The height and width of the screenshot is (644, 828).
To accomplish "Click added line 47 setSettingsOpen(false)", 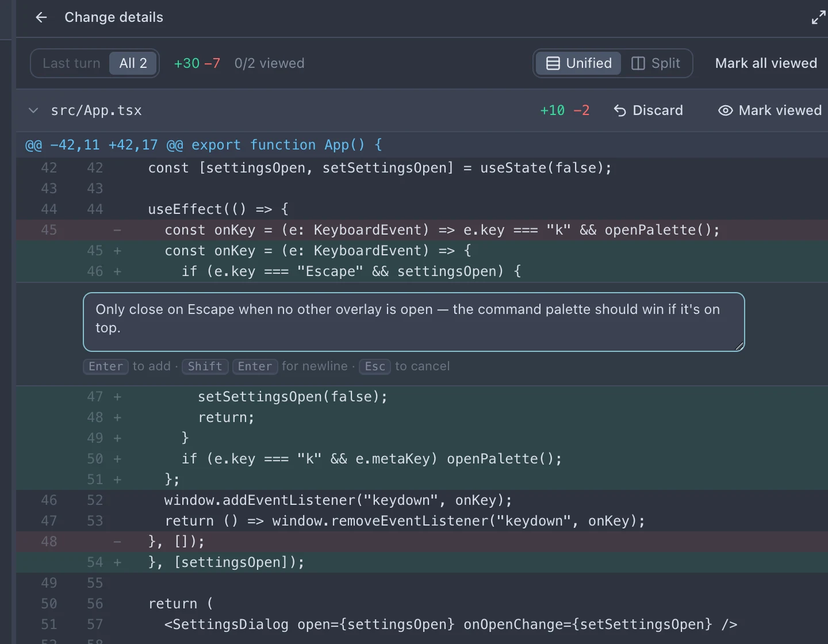I will click(x=422, y=397).
